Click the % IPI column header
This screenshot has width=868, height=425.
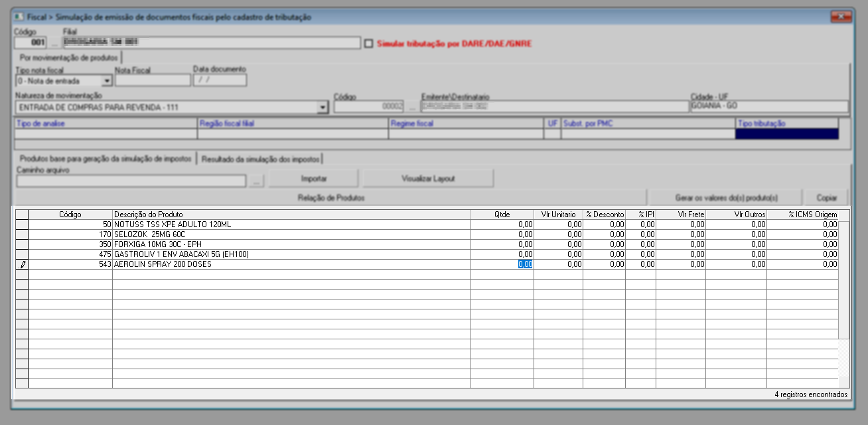coord(640,214)
